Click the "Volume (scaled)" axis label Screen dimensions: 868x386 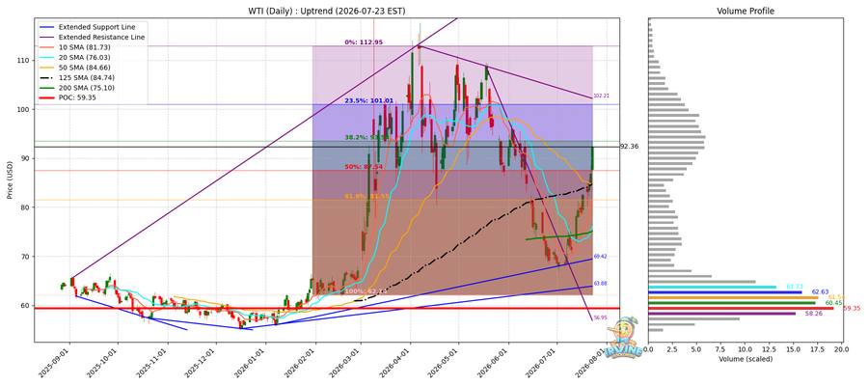(746, 359)
